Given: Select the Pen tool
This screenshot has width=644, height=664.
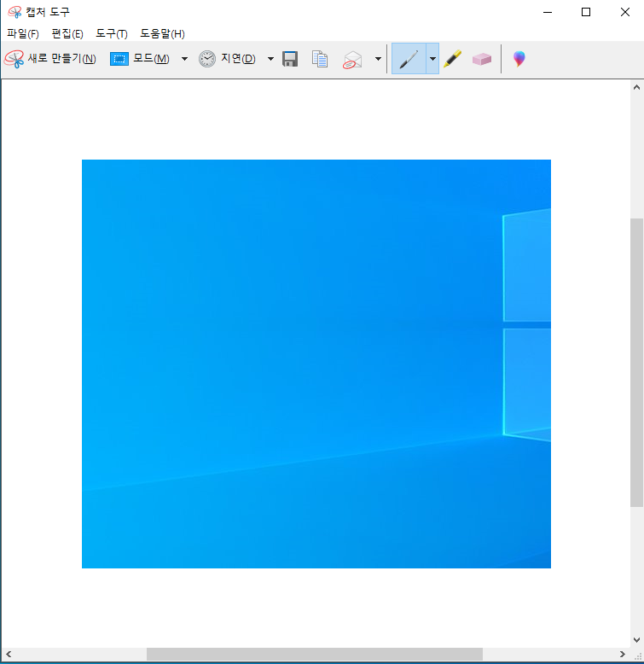Looking at the screenshot, I should (x=409, y=59).
